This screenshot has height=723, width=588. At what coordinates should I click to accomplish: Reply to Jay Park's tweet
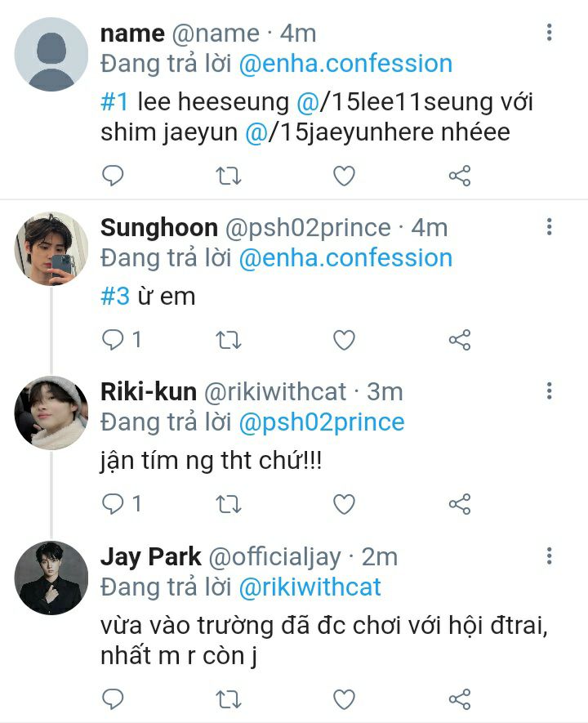[113, 699]
